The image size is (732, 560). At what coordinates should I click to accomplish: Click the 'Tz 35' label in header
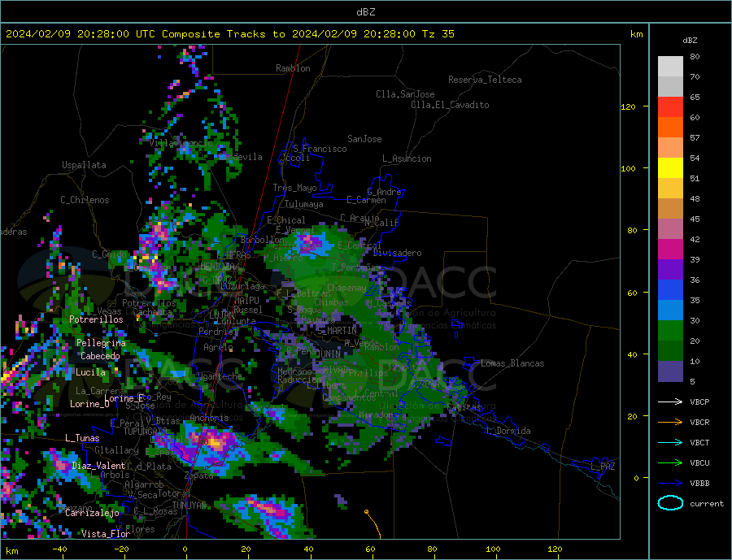coord(438,34)
